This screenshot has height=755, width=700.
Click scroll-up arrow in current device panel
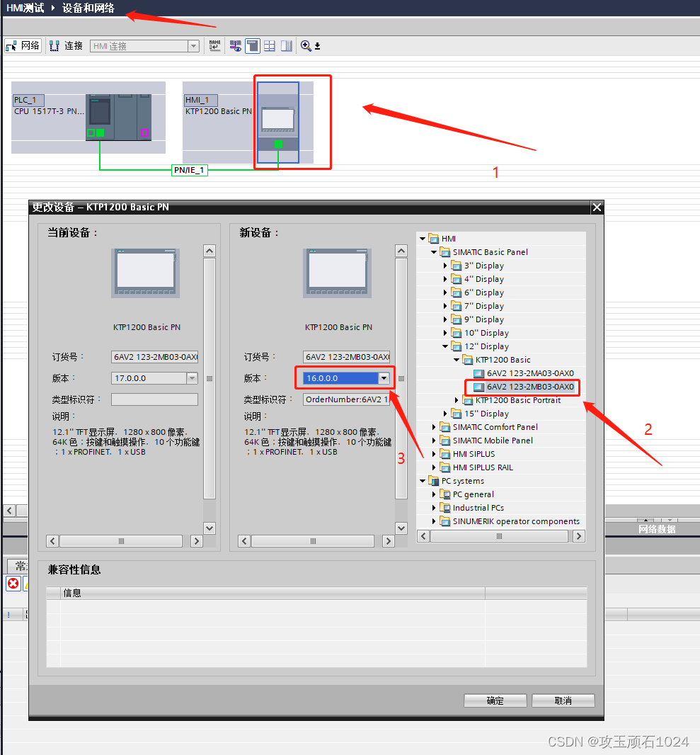click(210, 251)
